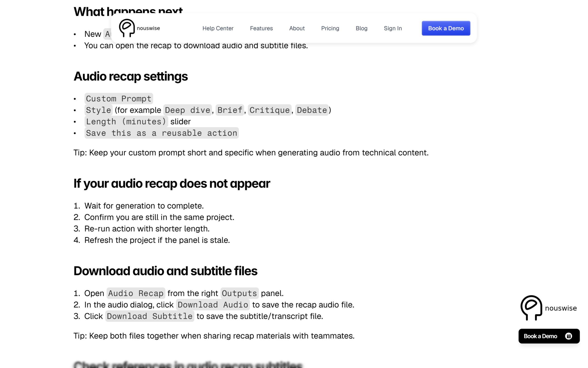
Task: Click the 'Style' code label
Action: point(98,110)
